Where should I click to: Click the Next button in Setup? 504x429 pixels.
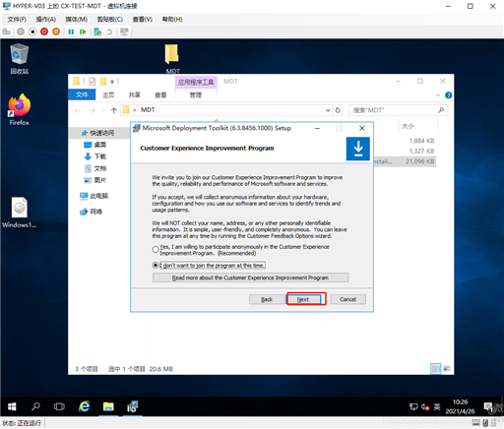[303, 299]
